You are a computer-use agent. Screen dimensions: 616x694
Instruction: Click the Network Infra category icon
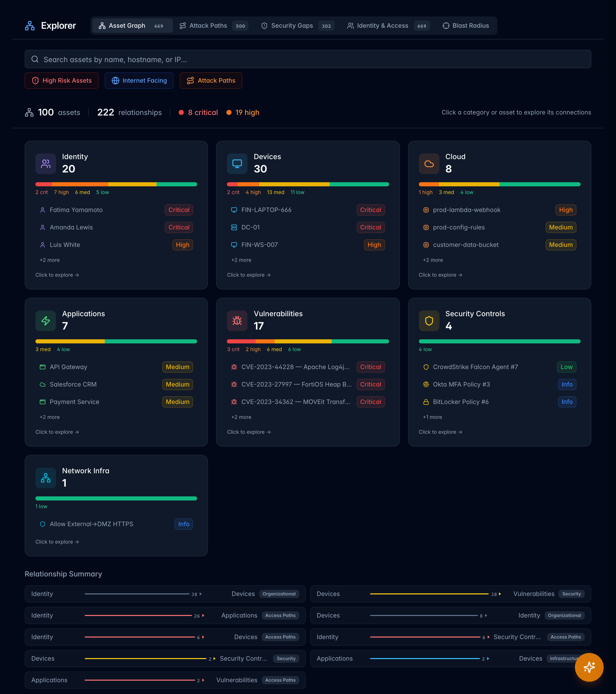[45, 478]
